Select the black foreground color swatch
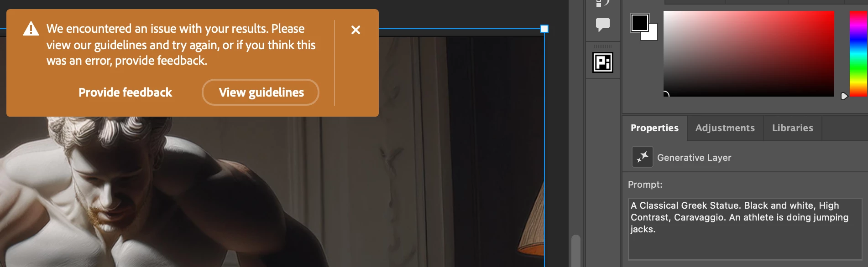The image size is (868, 267). 639,22
